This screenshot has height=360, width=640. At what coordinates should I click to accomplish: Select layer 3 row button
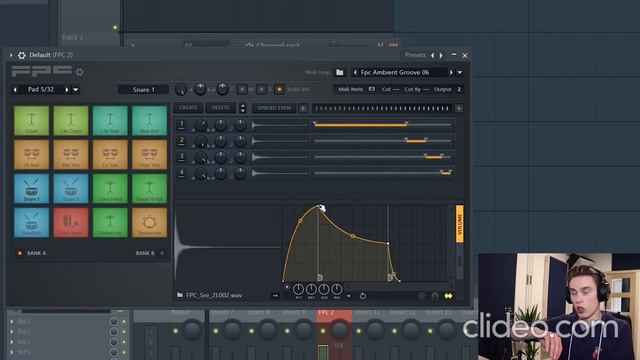[182, 157]
